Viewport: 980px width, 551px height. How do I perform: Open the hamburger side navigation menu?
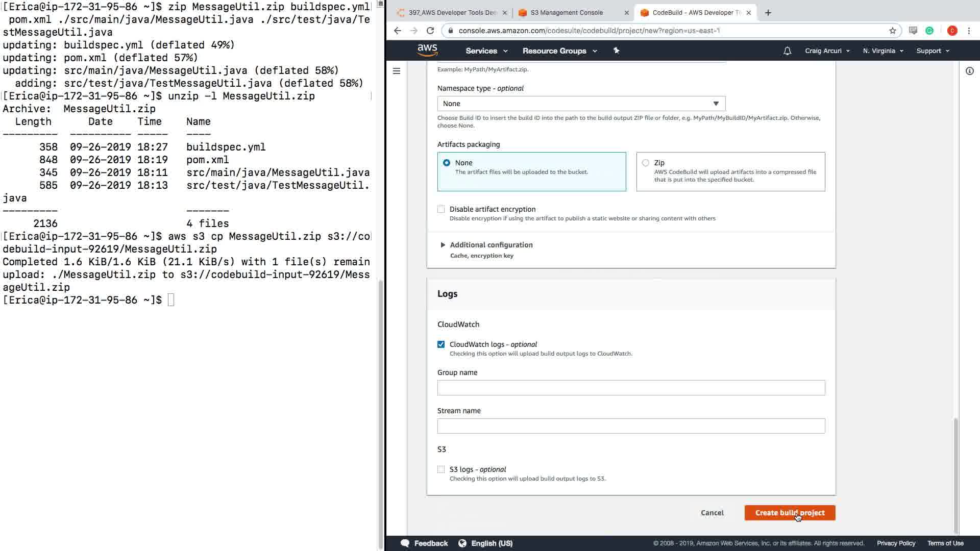click(397, 71)
